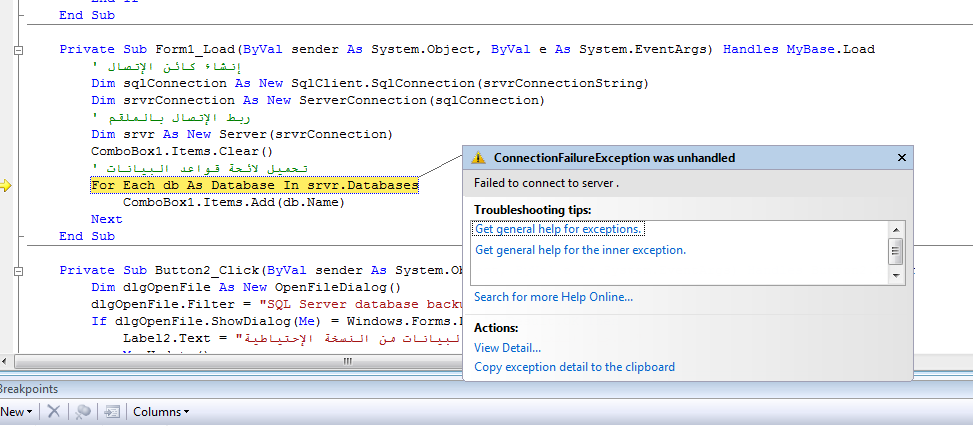
Task: Open the Columns dropdown menu
Action: [x=161, y=412]
